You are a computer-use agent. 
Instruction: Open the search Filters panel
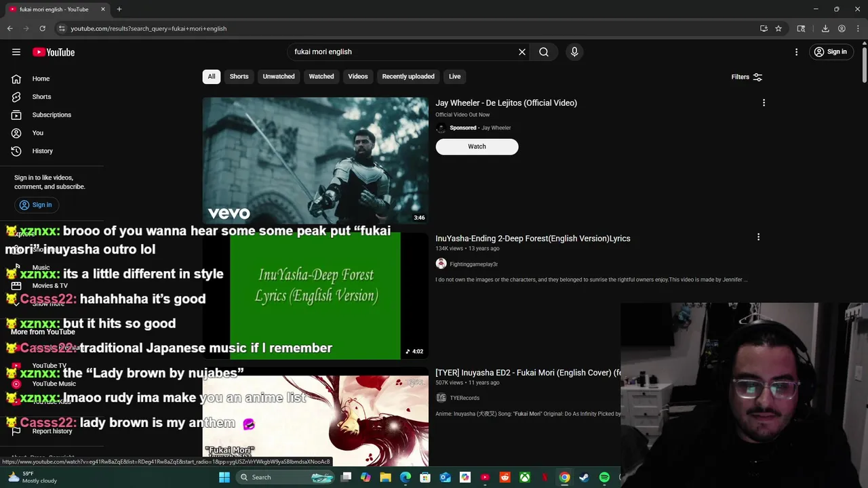[x=747, y=77]
